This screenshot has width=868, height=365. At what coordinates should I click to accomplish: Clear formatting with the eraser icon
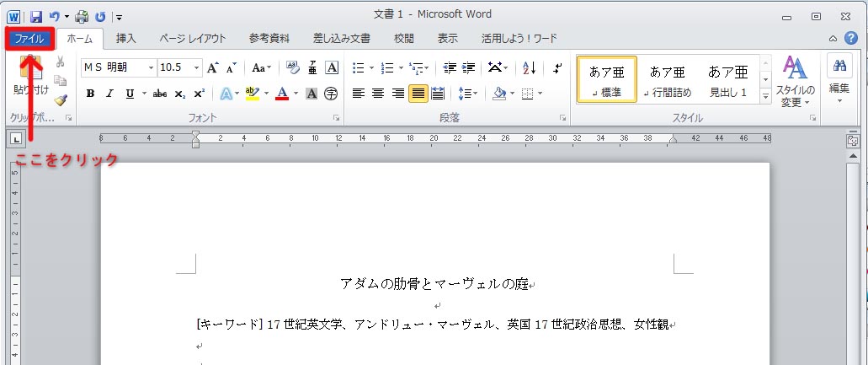[x=293, y=67]
